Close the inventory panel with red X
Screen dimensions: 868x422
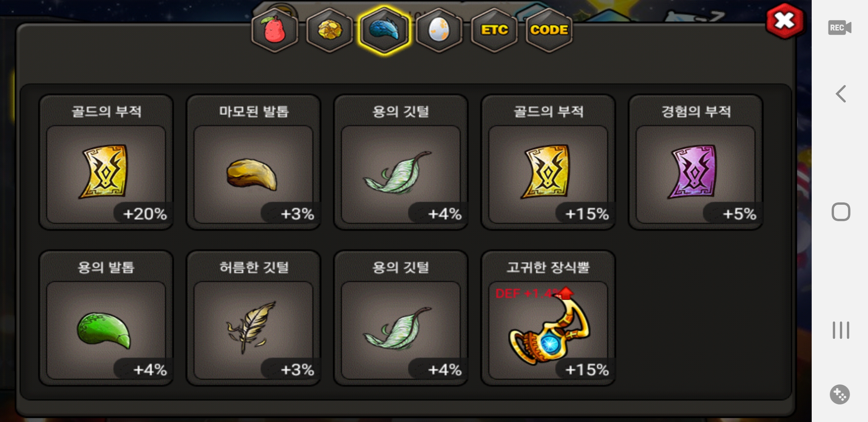pyautogui.click(x=784, y=21)
